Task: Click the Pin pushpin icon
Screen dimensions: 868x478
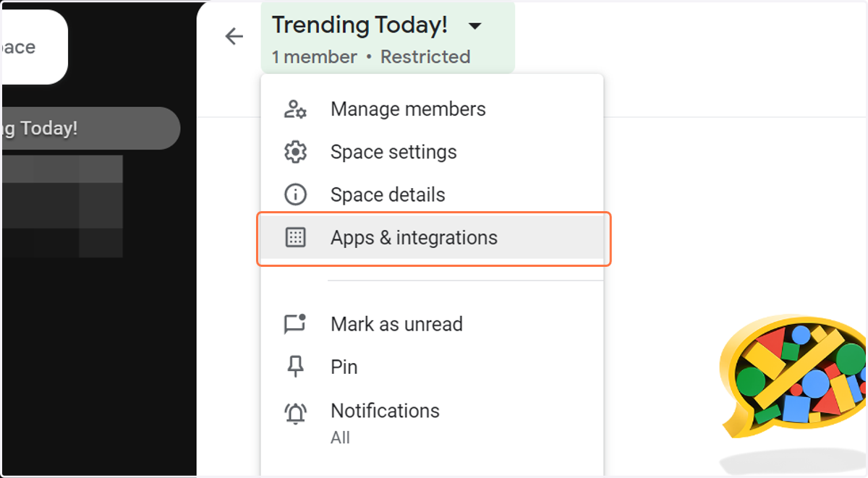Action: point(295,367)
